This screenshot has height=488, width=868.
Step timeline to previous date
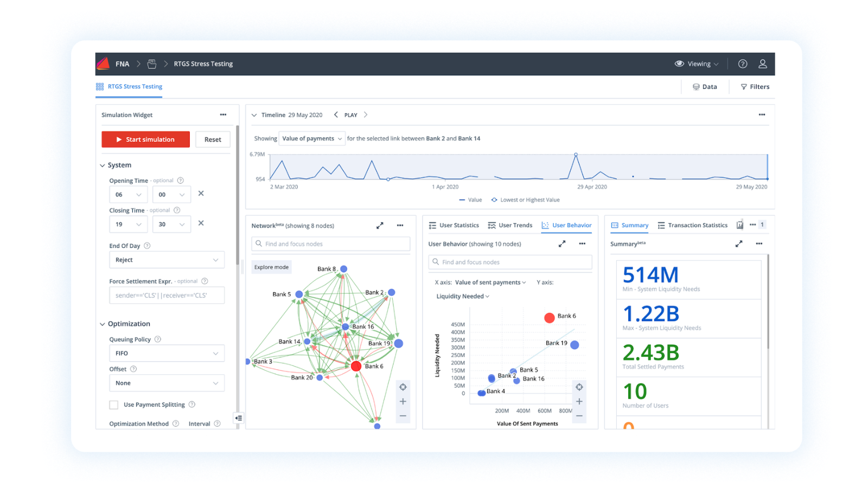coord(336,115)
